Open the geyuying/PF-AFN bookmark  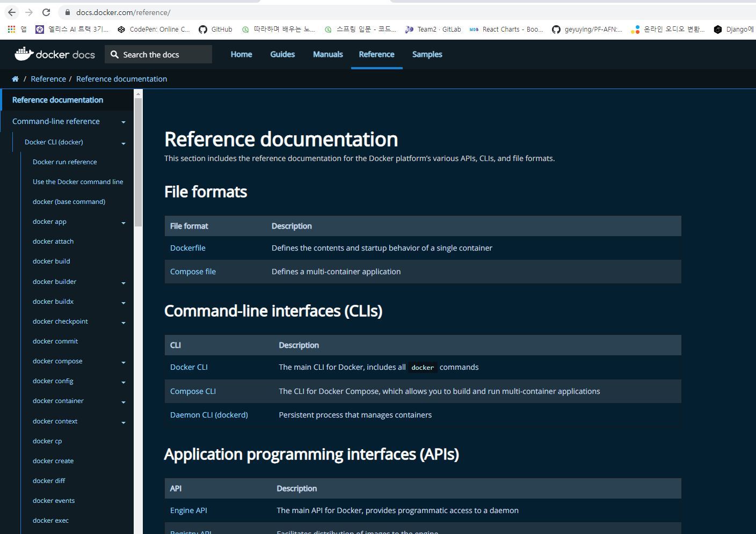[587, 30]
